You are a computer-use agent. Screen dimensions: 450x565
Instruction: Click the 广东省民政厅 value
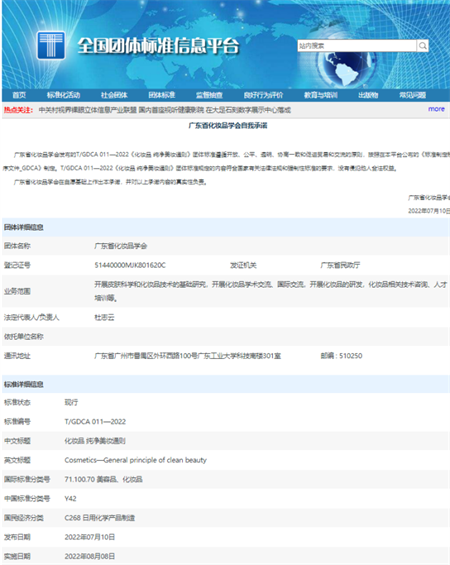coord(340,265)
